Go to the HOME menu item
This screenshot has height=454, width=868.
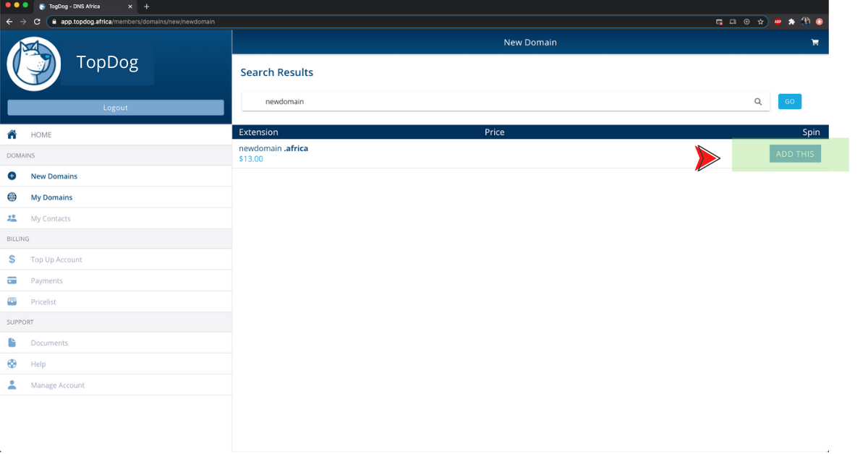116,134
